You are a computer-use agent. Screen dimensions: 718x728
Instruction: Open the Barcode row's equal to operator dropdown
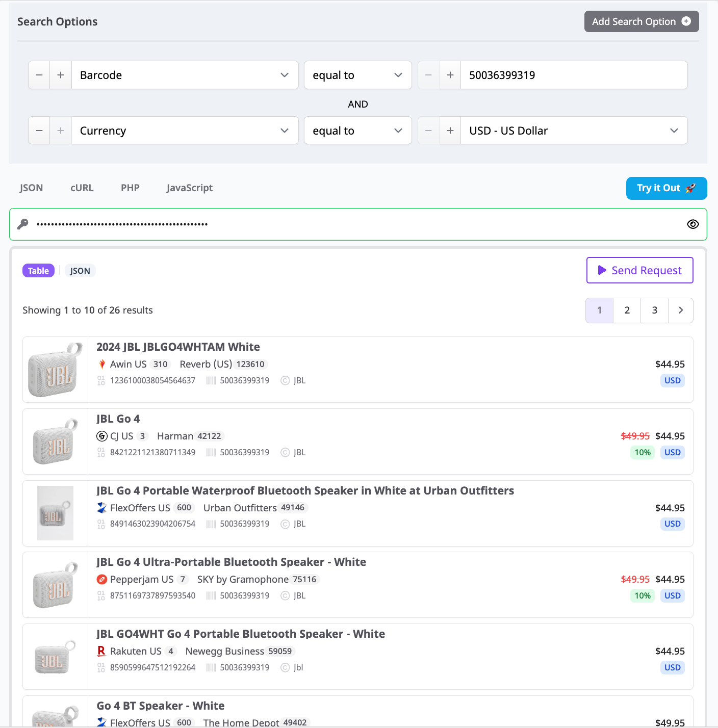[358, 75]
